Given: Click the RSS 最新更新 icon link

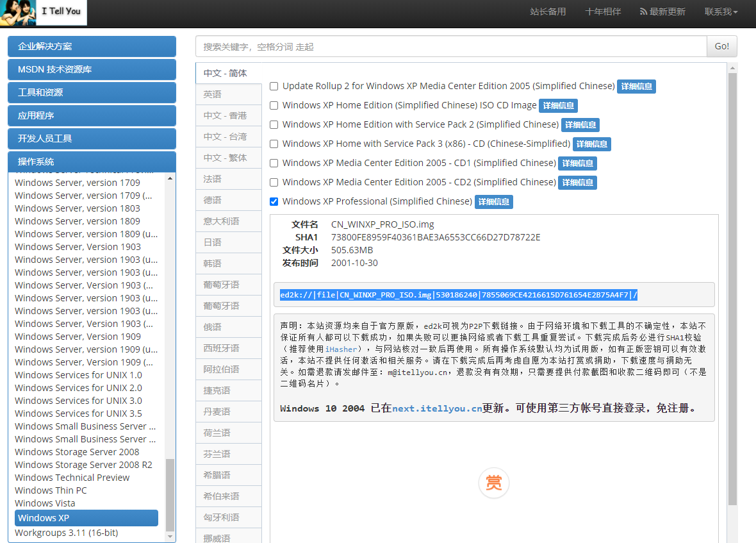Looking at the screenshot, I should pyautogui.click(x=662, y=12).
